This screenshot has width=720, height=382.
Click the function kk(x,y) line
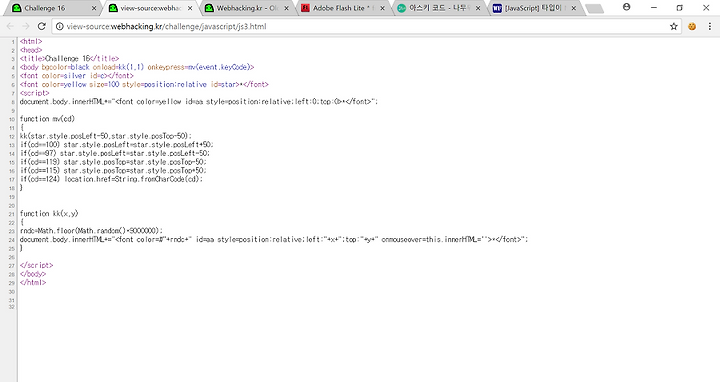click(49, 213)
